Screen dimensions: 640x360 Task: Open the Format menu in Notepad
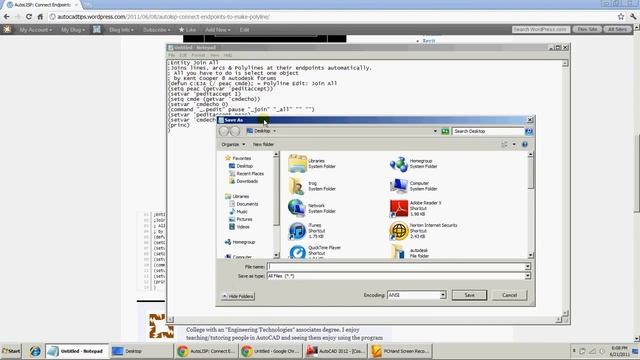pyautogui.click(x=198, y=55)
